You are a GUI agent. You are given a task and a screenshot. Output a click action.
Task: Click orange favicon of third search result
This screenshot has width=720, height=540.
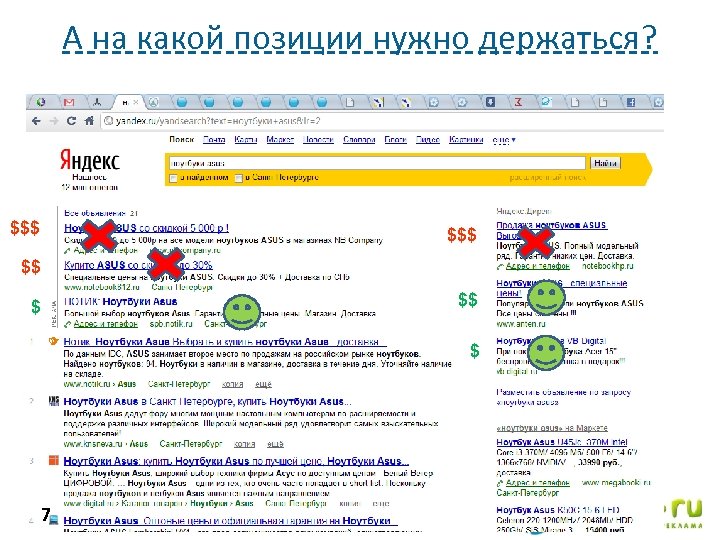(x=54, y=460)
